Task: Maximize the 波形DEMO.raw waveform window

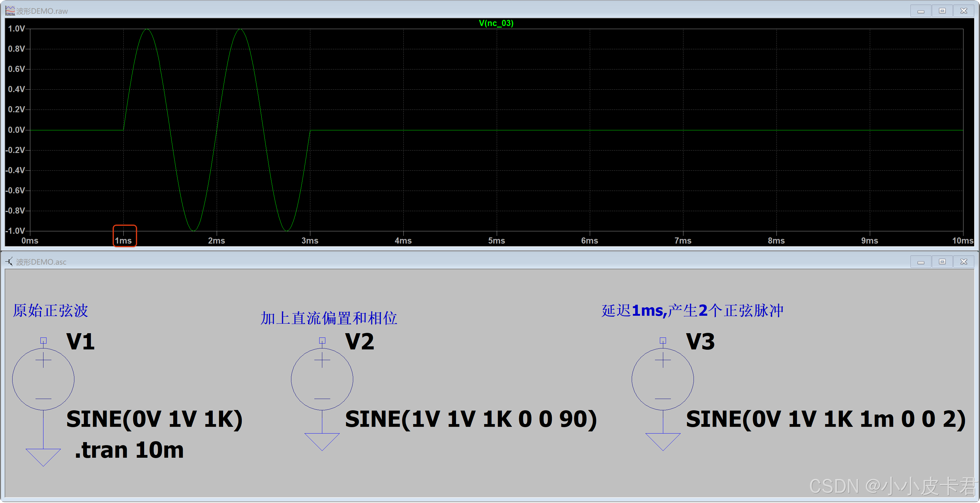Action: (942, 11)
